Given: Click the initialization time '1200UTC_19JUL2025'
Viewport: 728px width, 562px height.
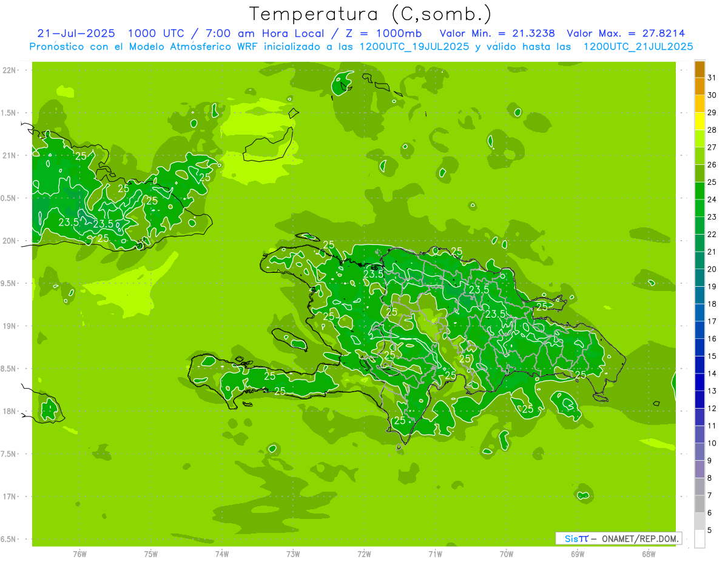Looking at the screenshot, I should click(414, 47).
